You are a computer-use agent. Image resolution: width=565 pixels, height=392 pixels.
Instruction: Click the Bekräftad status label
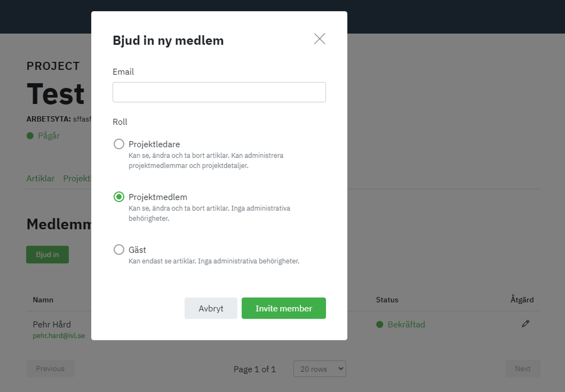(406, 324)
